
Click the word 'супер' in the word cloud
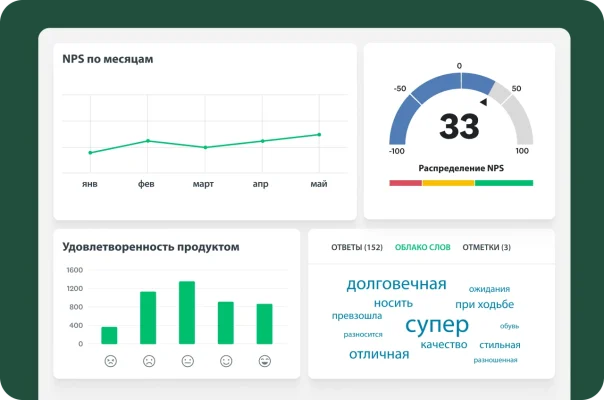point(437,325)
